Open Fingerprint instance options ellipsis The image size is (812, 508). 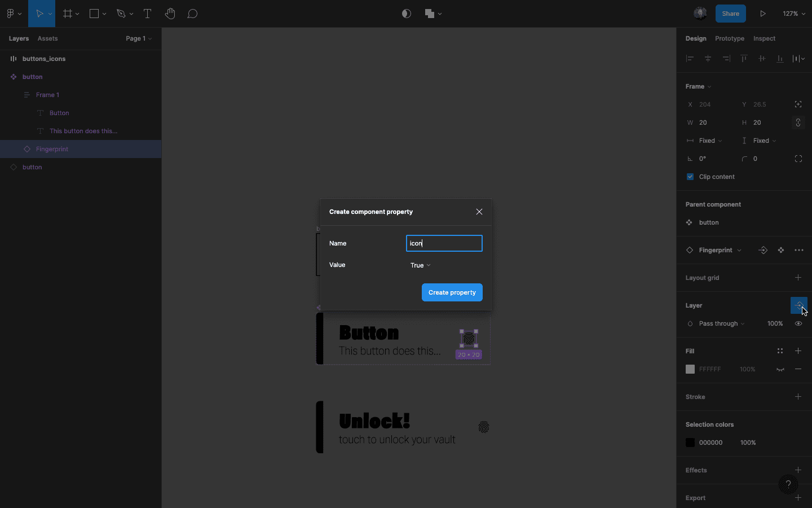pos(799,250)
